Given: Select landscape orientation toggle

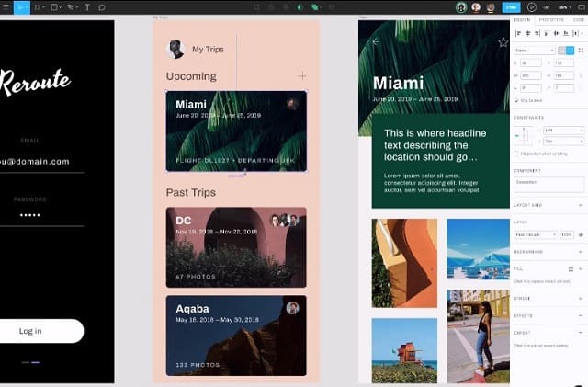Looking at the screenshot, I should click(x=570, y=51).
